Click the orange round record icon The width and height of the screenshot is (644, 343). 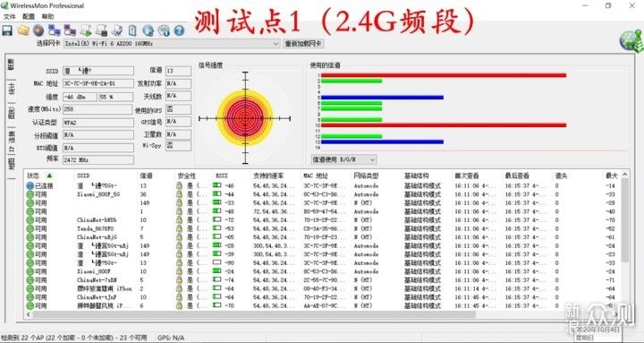tap(38, 30)
